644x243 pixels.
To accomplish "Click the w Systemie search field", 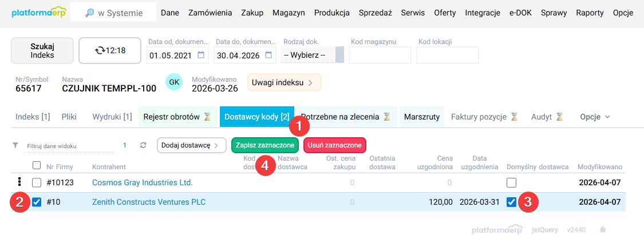I will pyautogui.click(x=113, y=13).
